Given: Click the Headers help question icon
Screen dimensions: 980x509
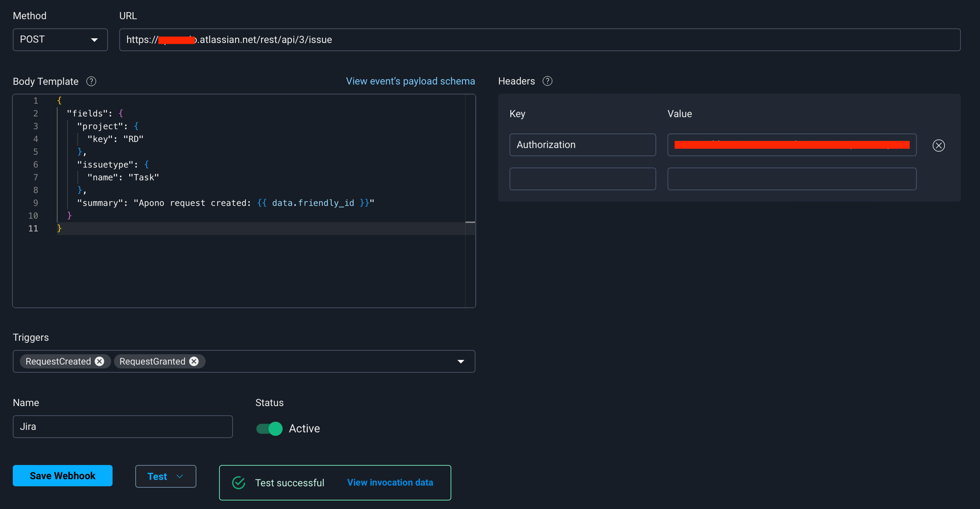Looking at the screenshot, I should pos(547,81).
